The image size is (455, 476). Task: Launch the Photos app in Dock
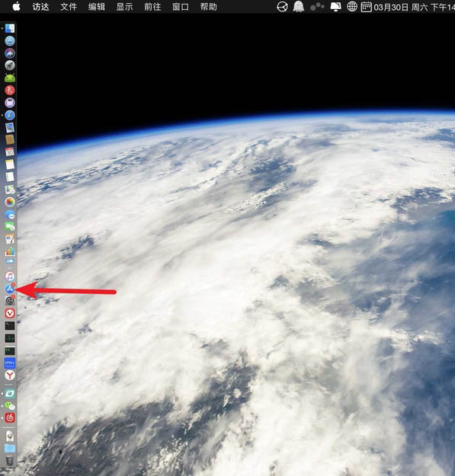click(x=10, y=202)
